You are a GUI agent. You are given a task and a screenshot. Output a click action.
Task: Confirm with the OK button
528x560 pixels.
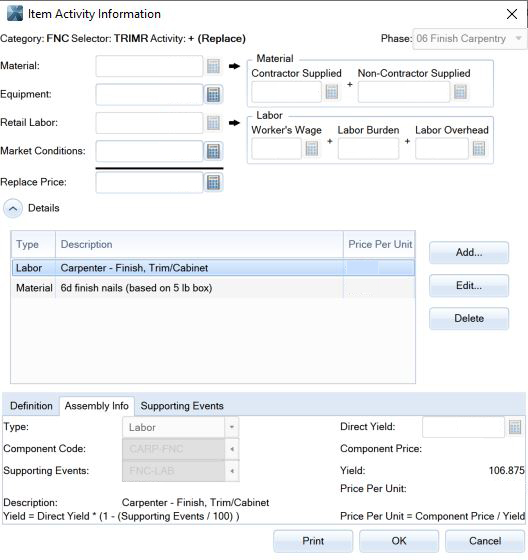[x=399, y=541]
